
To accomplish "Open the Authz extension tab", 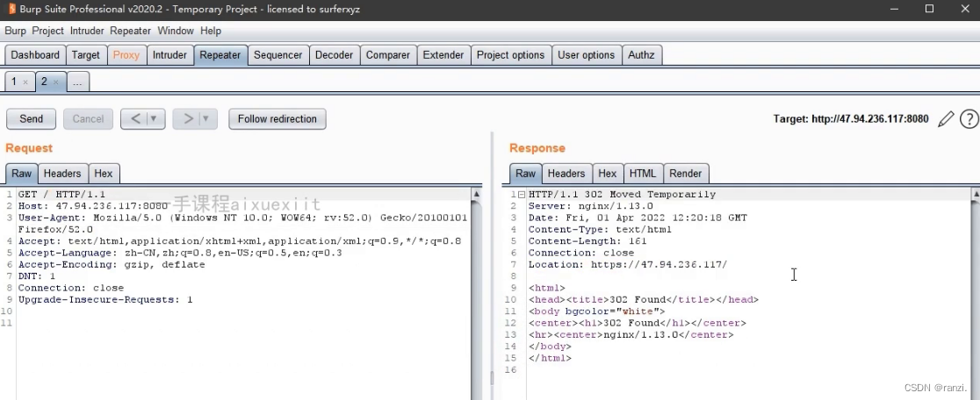I will (x=641, y=55).
